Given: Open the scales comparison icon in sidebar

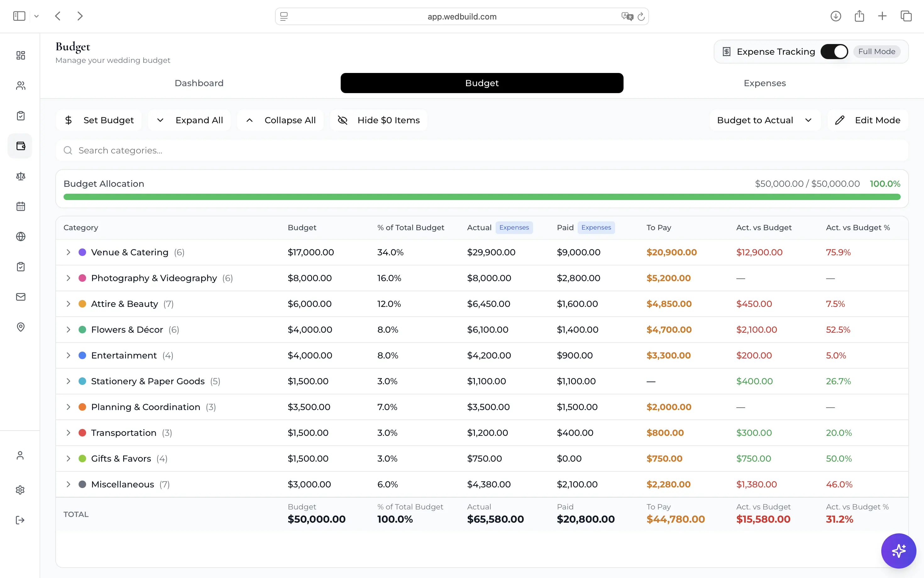Looking at the screenshot, I should pos(21,176).
